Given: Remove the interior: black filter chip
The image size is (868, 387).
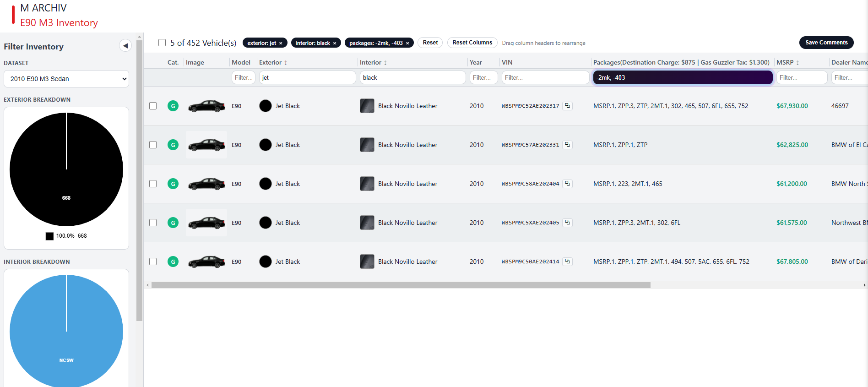Looking at the screenshot, I should (335, 43).
